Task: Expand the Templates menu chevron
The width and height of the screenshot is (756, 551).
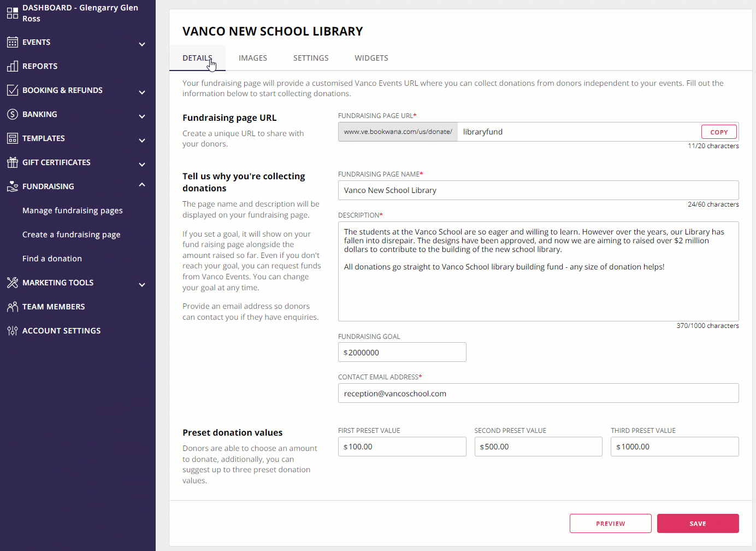Action: pos(142,140)
